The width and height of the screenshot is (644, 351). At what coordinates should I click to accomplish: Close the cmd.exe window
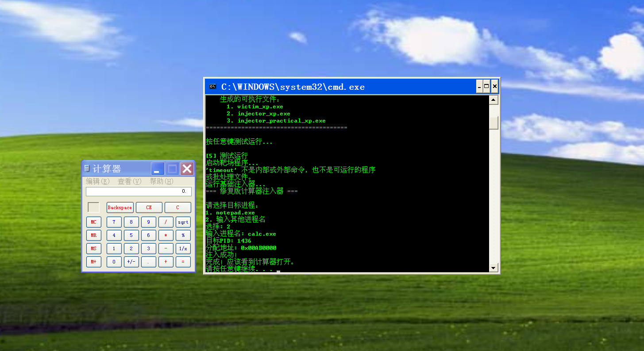coord(495,87)
